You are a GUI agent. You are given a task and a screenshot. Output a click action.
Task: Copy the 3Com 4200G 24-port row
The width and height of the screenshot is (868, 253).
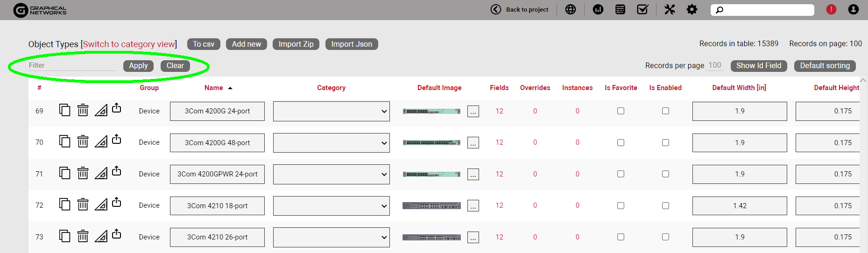click(65, 110)
